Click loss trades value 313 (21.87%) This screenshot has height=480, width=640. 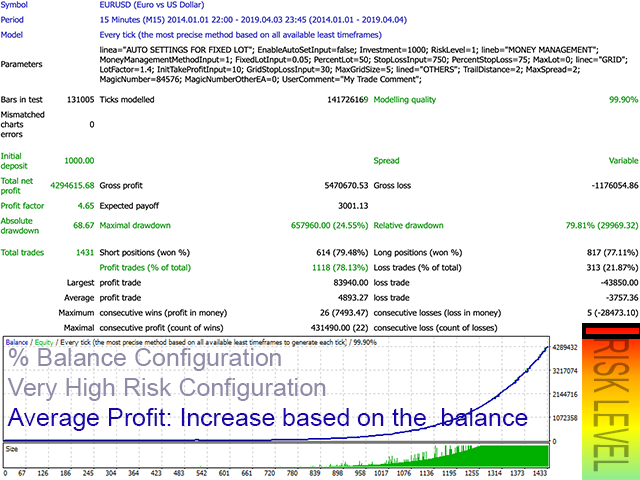pos(613,268)
